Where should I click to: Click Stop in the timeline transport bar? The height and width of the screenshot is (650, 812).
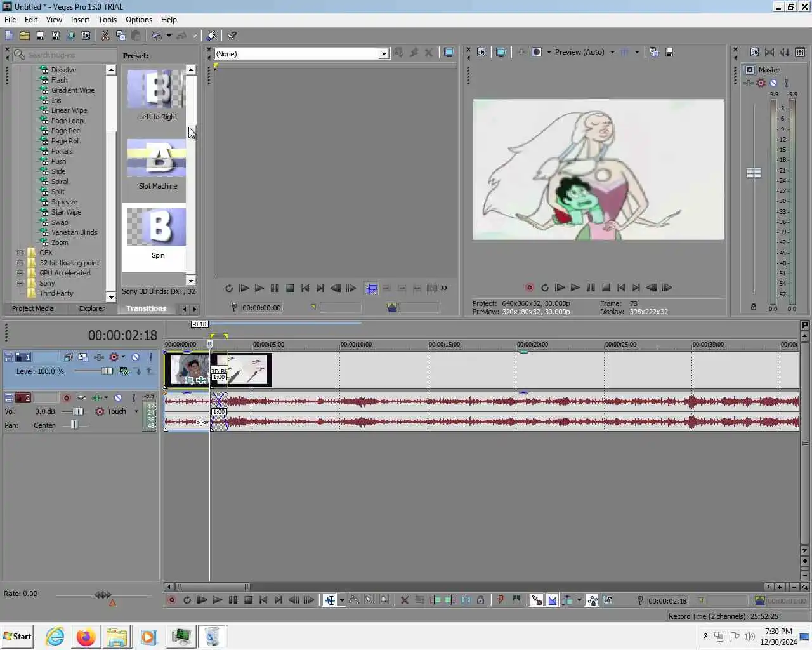(248, 600)
